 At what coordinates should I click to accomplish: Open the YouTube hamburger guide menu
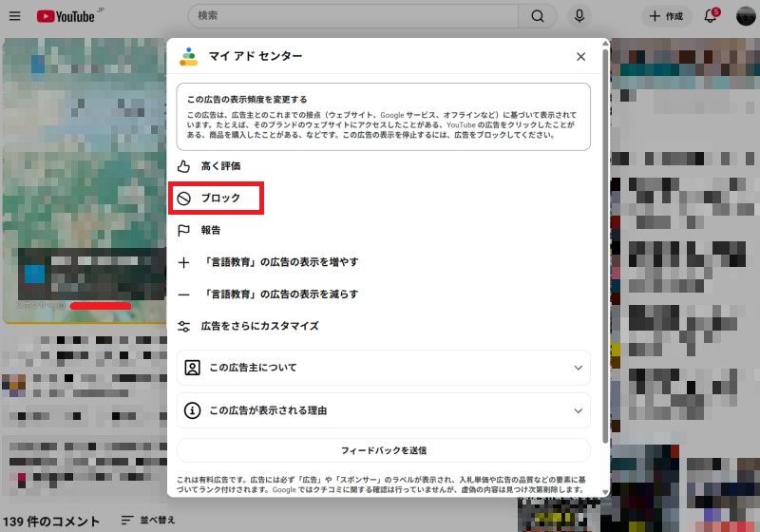pyautogui.click(x=14, y=16)
